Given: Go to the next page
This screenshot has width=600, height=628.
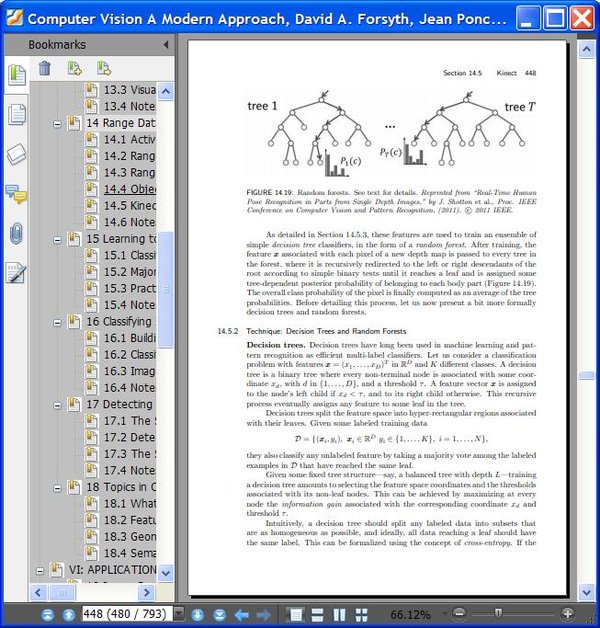Looking at the screenshot, I should click(197, 614).
